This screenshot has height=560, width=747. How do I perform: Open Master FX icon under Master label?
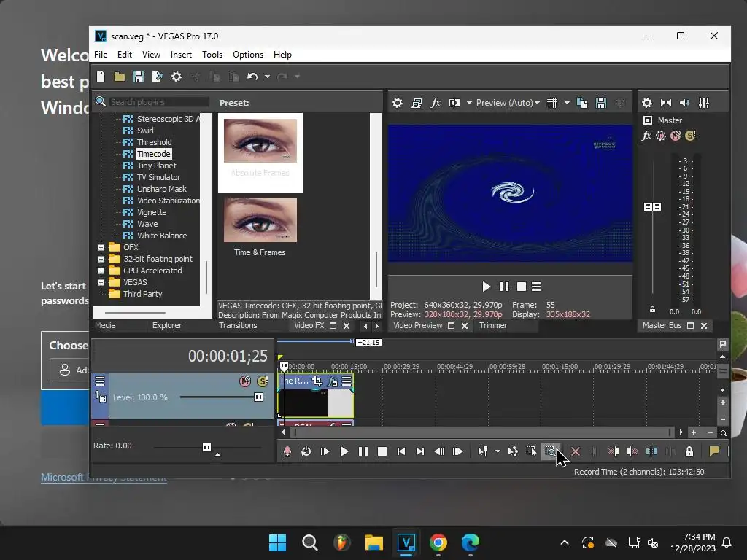646,136
